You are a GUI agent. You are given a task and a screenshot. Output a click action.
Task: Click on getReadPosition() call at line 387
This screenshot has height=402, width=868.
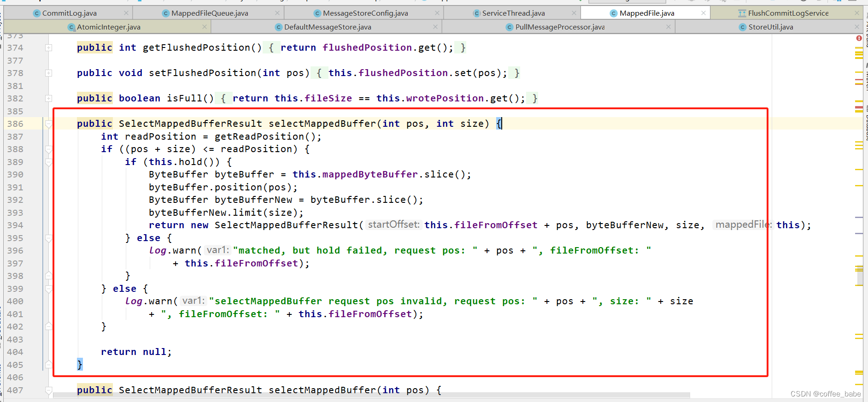click(x=265, y=137)
